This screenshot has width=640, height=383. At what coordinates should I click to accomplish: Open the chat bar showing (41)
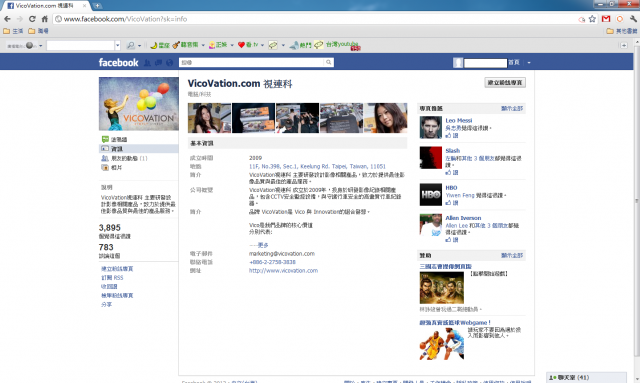(586, 377)
